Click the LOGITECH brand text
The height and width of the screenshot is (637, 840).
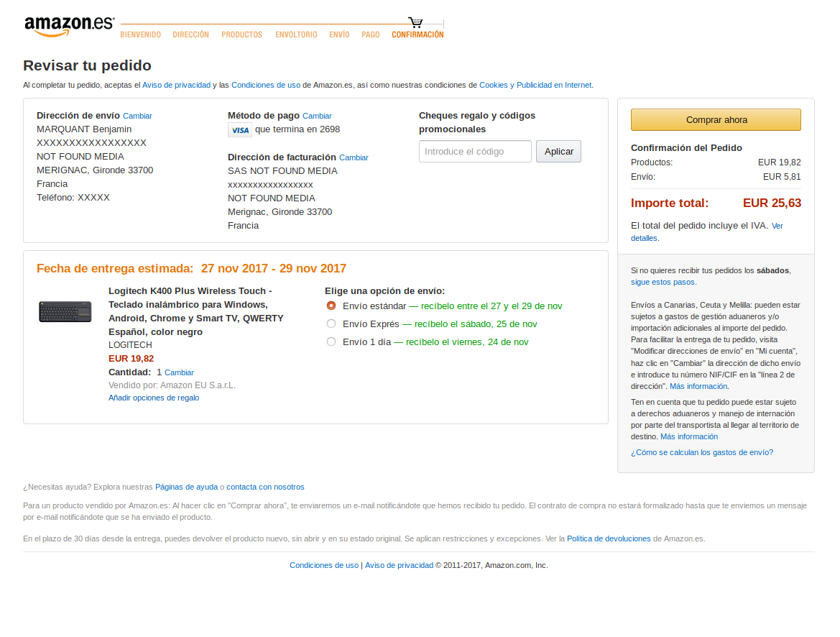tap(130, 345)
